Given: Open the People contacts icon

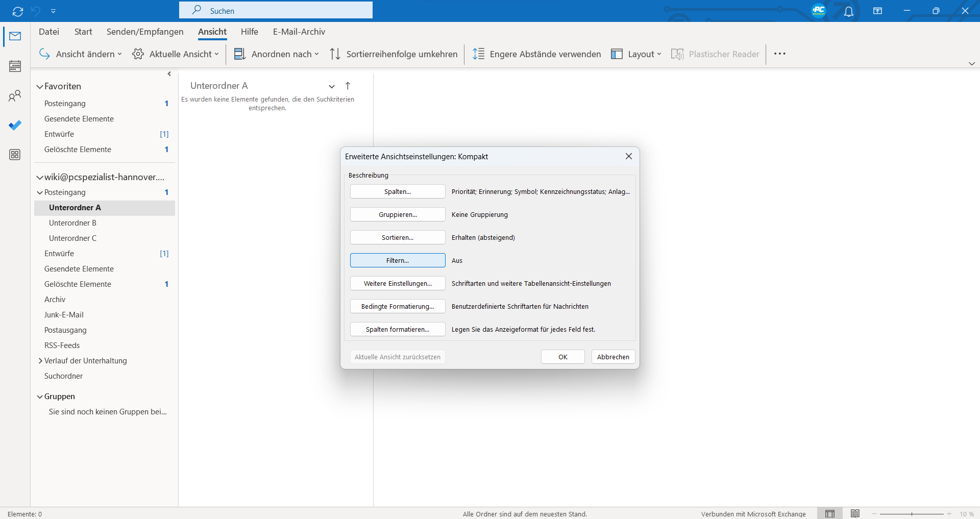Looking at the screenshot, I should click(15, 95).
